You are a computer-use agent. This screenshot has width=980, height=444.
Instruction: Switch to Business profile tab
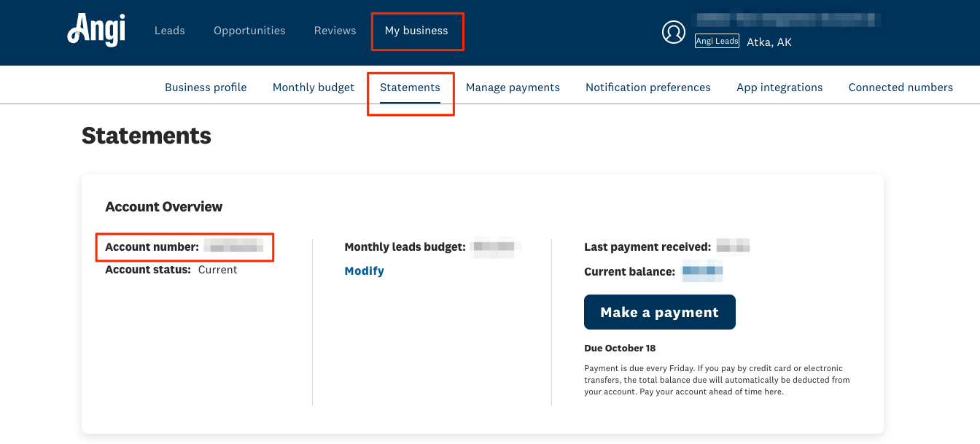[x=206, y=87]
